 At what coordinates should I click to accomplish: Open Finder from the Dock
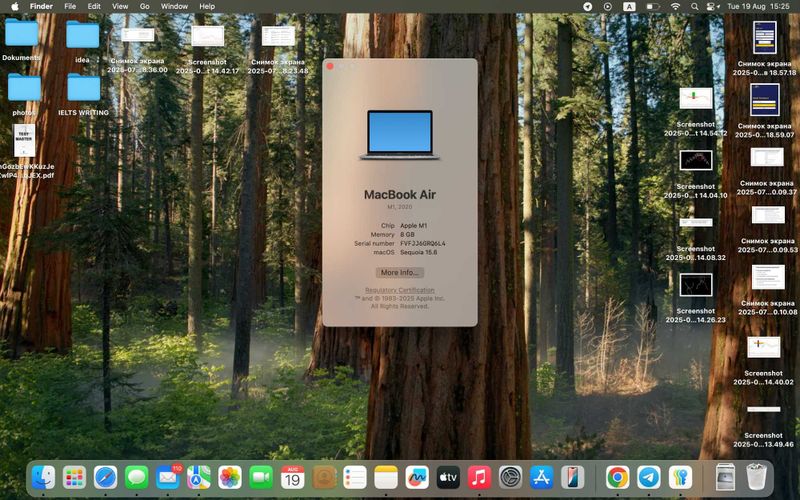click(x=43, y=478)
